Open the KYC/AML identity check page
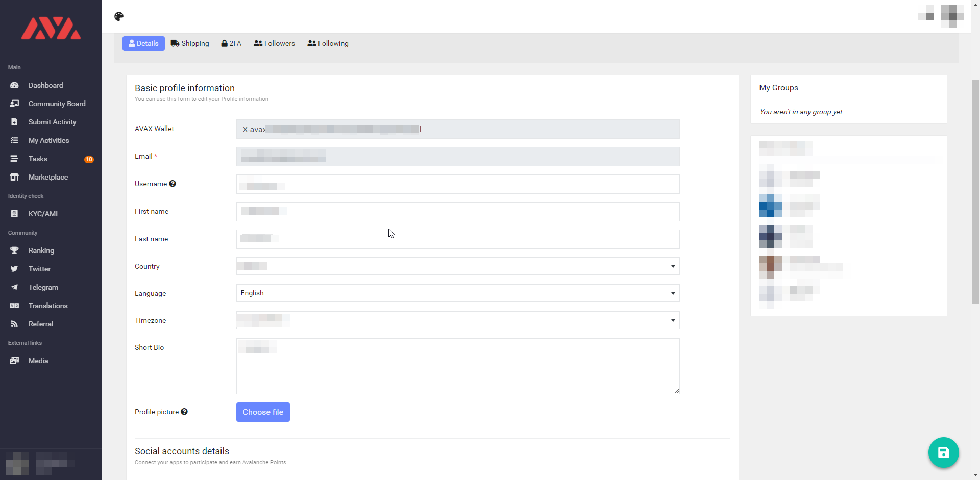This screenshot has height=480, width=980. [x=43, y=214]
